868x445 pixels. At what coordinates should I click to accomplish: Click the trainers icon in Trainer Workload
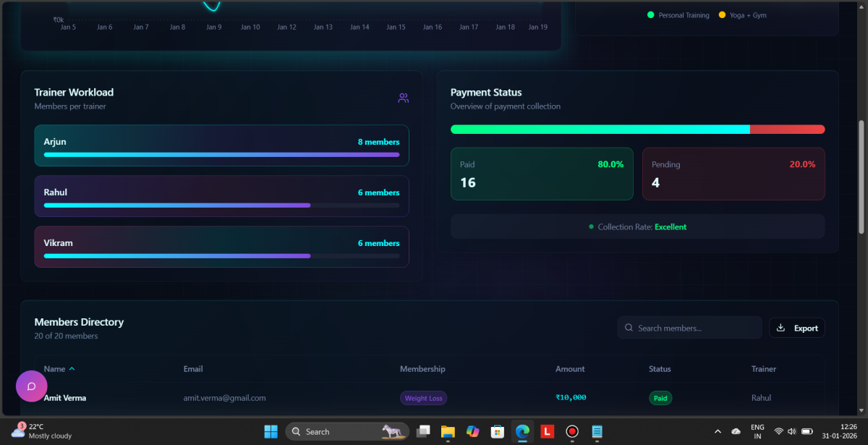404,98
